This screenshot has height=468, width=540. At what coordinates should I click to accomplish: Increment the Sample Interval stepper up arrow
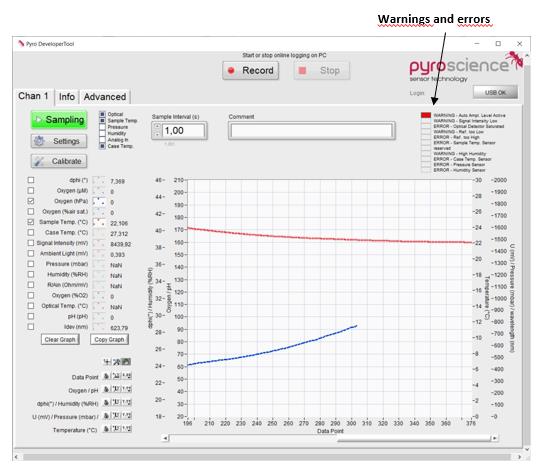[157, 127]
